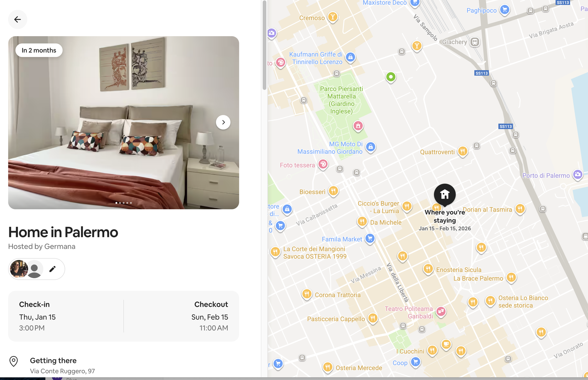Screen dimensions: 588x380
Task: Select the Da Michele restaurant pin
Action: point(362,221)
